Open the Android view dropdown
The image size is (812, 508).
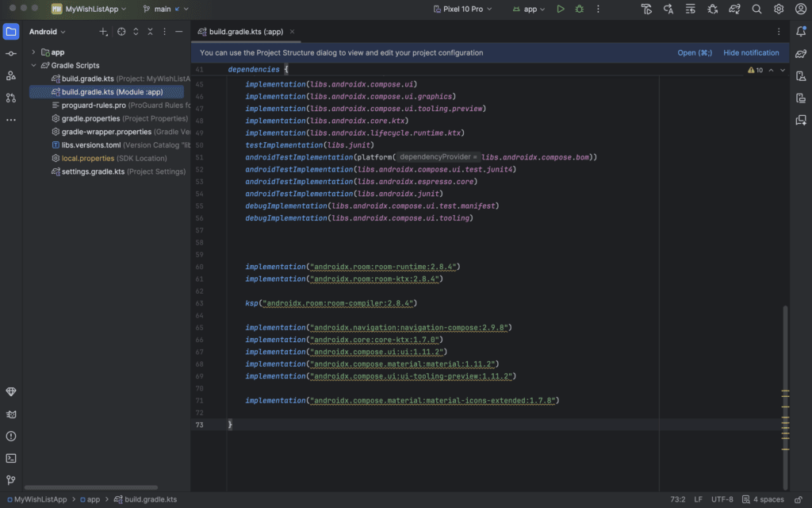(x=47, y=32)
